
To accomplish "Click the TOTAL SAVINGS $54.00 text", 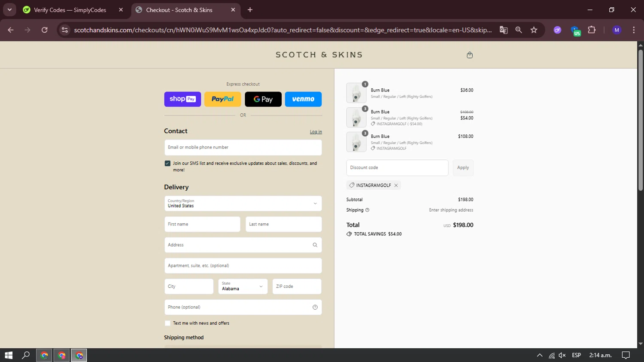I will pyautogui.click(x=378, y=234).
